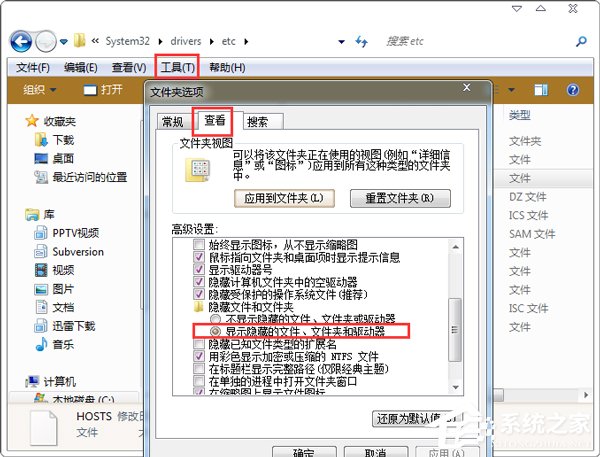The height and width of the screenshot is (457, 600).
Task: Open the 组织 dropdown in toolbar
Action: coord(40,90)
